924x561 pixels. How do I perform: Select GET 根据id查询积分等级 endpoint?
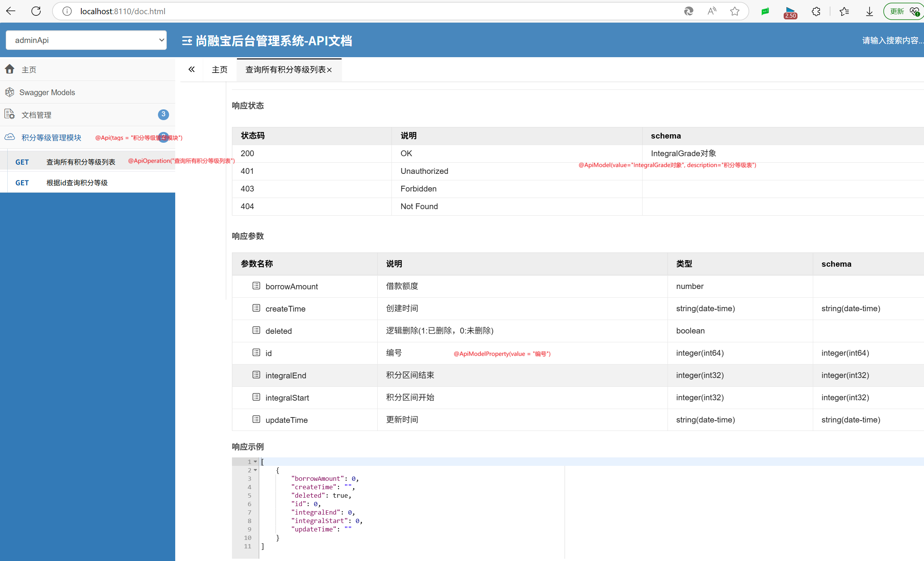pos(77,183)
